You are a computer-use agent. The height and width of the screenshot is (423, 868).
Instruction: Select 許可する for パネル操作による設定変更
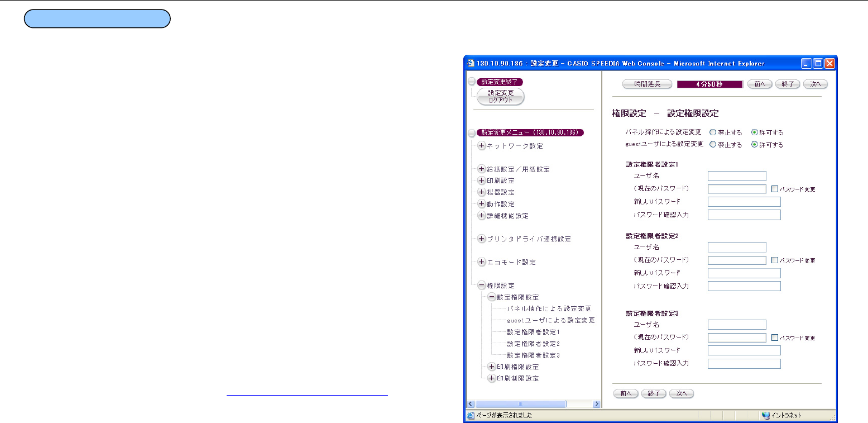(755, 133)
